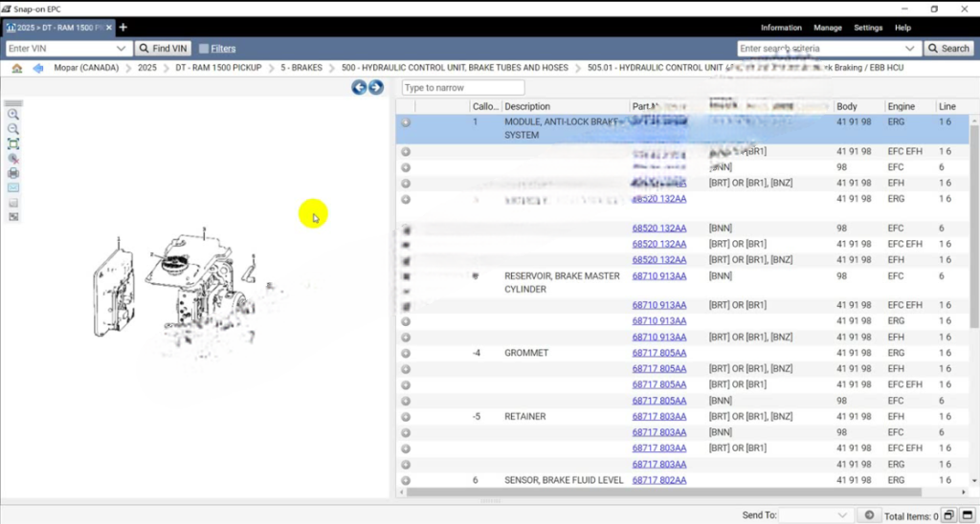The width and height of the screenshot is (980, 524).
Task: Open the Settings menu
Action: [x=868, y=28]
